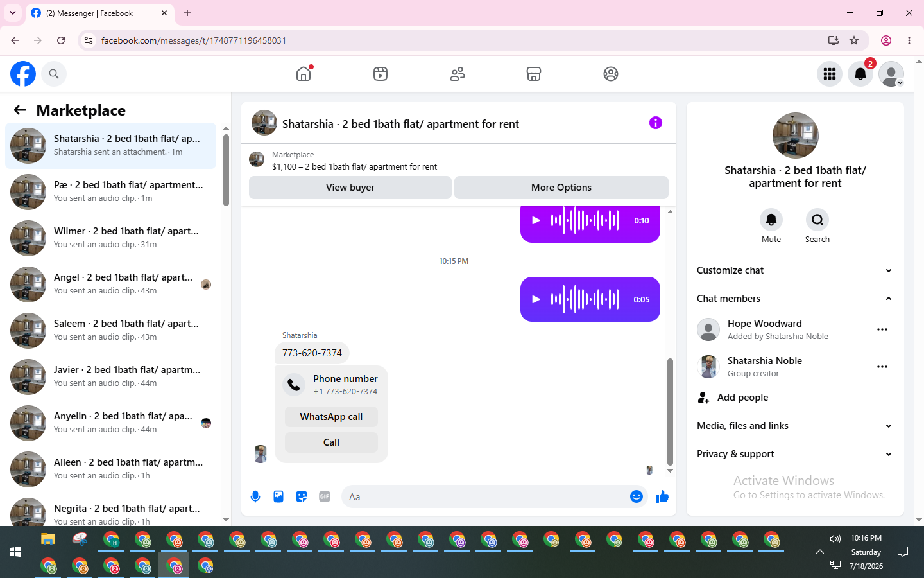Show hidden icons in the system tray
The width and height of the screenshot is (924, 578).
click(819, 552)
